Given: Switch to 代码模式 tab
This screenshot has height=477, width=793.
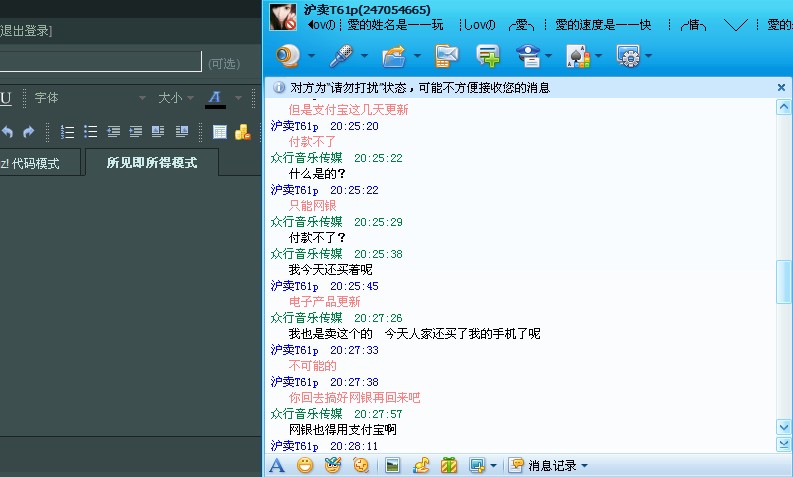Looking at the screenshot, I should click(32, 163).
